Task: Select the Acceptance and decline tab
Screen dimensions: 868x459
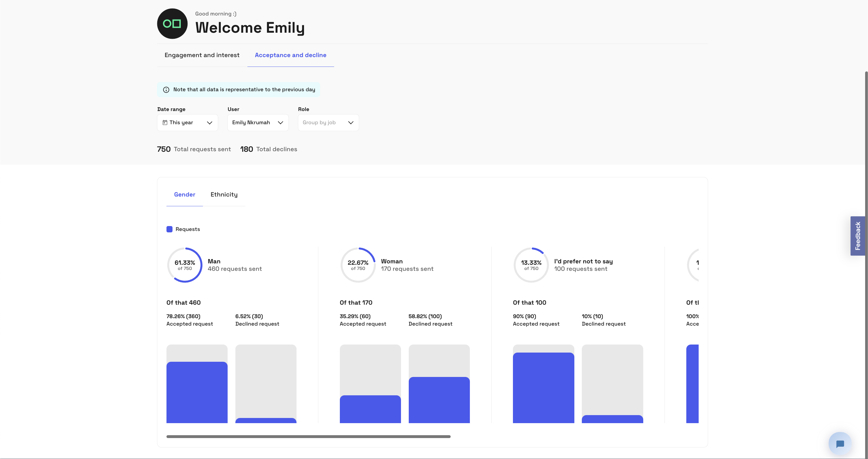Action: click(290, 55)
